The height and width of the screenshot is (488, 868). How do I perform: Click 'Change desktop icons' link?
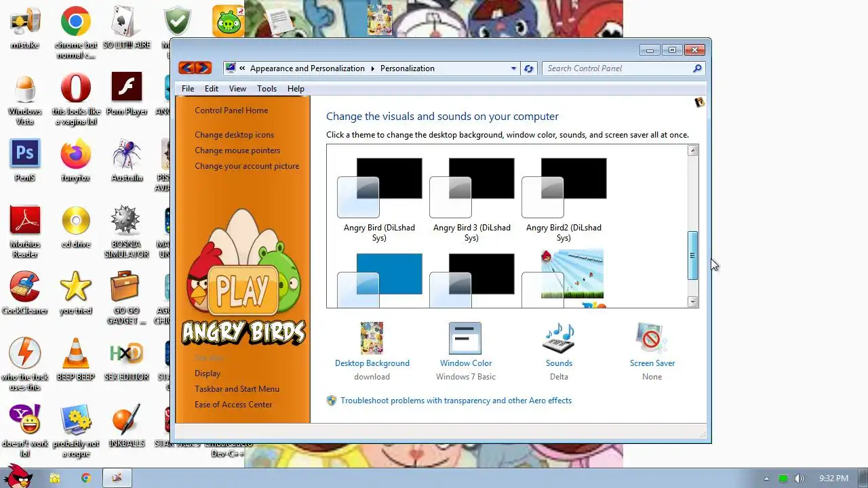click(x=235, y=135)
